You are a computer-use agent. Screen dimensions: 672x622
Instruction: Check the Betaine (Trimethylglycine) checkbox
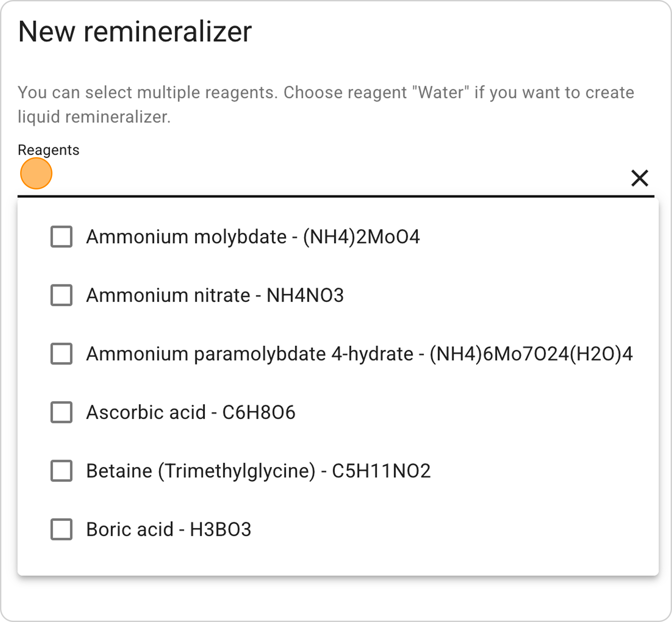point(61,471)
